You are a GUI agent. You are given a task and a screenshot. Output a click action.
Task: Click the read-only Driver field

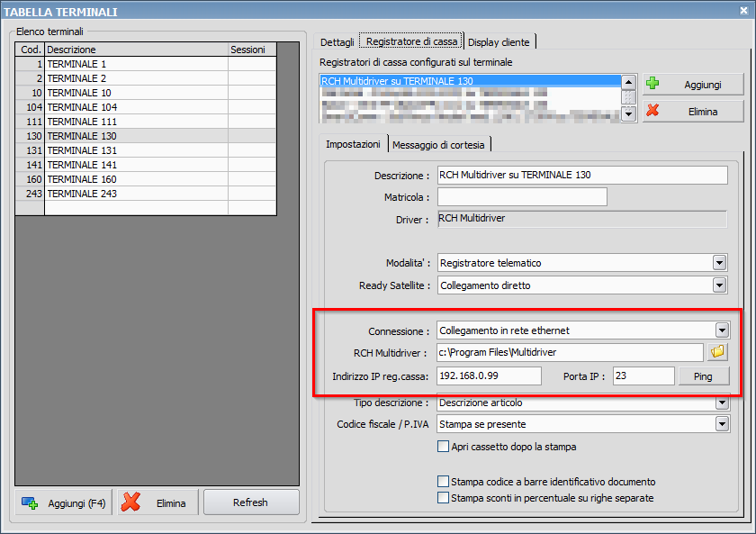coord(582,219)
